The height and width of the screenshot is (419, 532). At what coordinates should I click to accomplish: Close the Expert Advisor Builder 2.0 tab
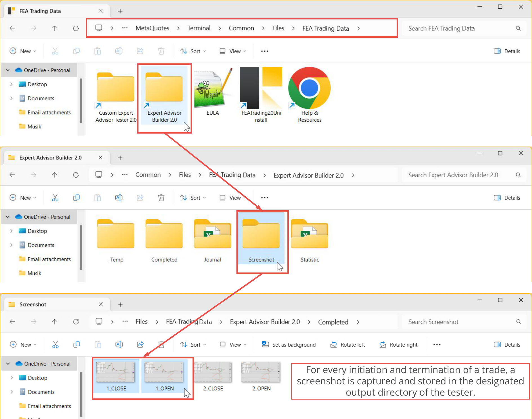100,158
